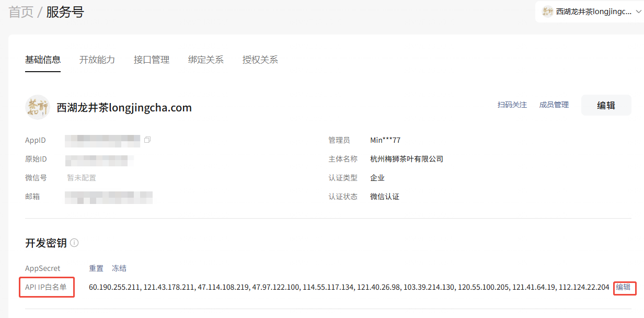Screen dimensions: 644x318
Task: Click 冻结 for AppSecret
Action: [119, 268]
